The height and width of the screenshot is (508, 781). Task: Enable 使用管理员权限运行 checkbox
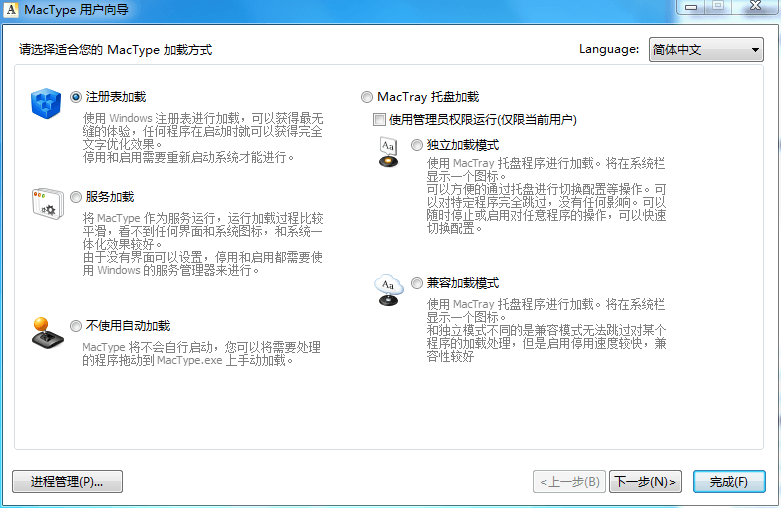click(379, 120)
